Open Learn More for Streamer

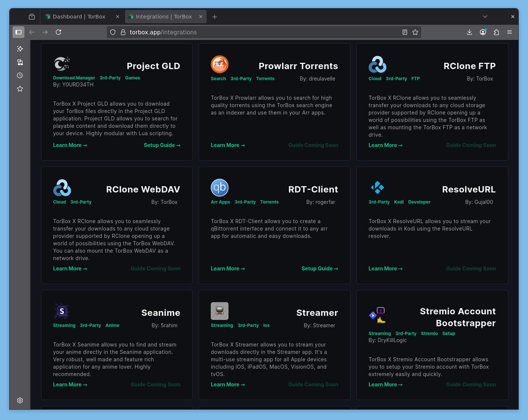(x=228, y=385)
